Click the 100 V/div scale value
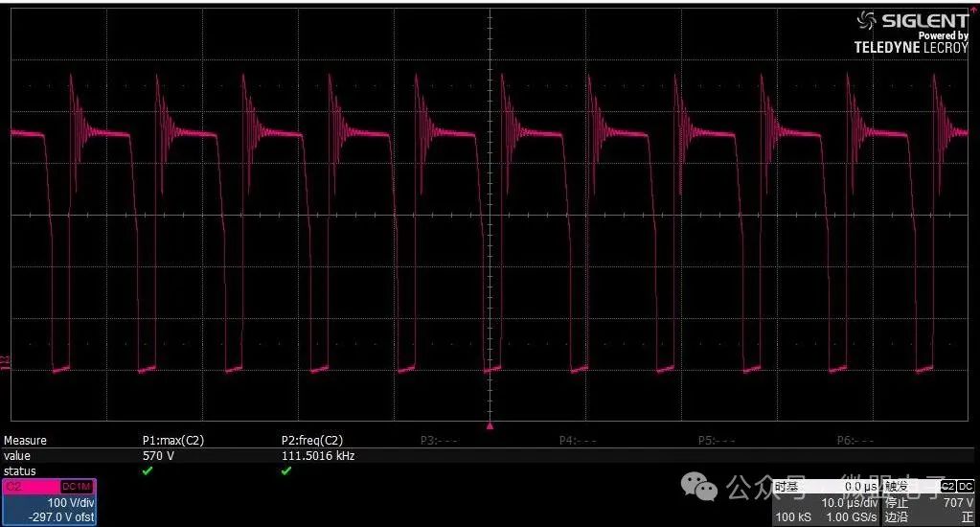Image resolution: width=980 pixels, height=527 pixels. (71, 502)
